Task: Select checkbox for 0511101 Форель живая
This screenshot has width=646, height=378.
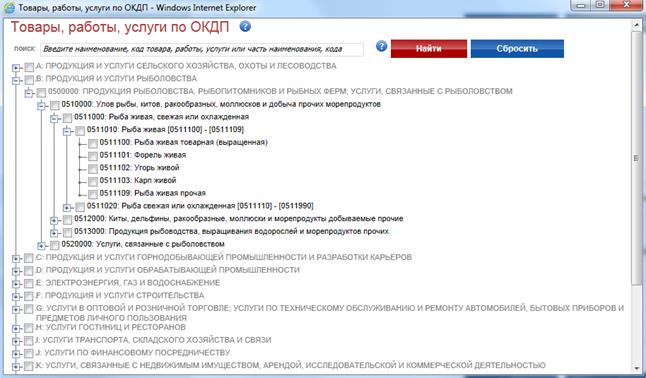Action: (93, 156)
